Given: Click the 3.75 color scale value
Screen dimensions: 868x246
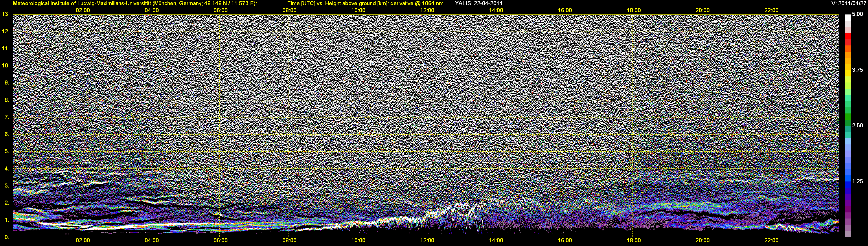Looking at the screenshot, I should tap(858, 70).
